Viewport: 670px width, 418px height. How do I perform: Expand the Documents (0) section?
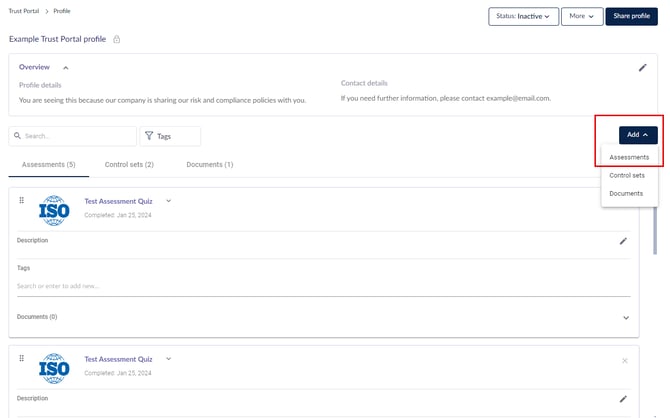pos(626,317)
